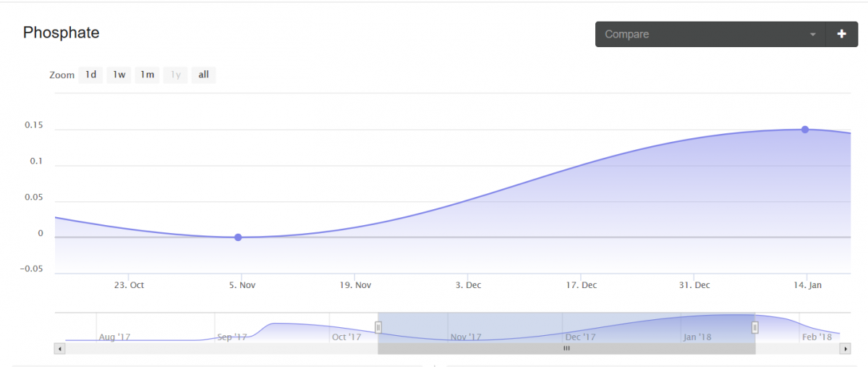Click the 31. Dec axis label
868x367 pixels.
point(694,285)
